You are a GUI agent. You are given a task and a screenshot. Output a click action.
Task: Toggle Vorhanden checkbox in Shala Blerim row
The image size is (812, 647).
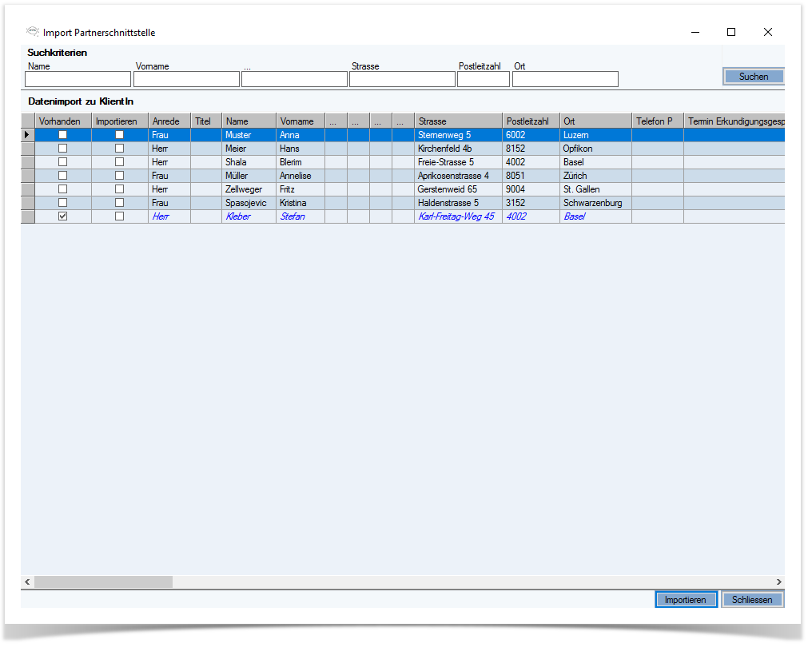(62, 162)
